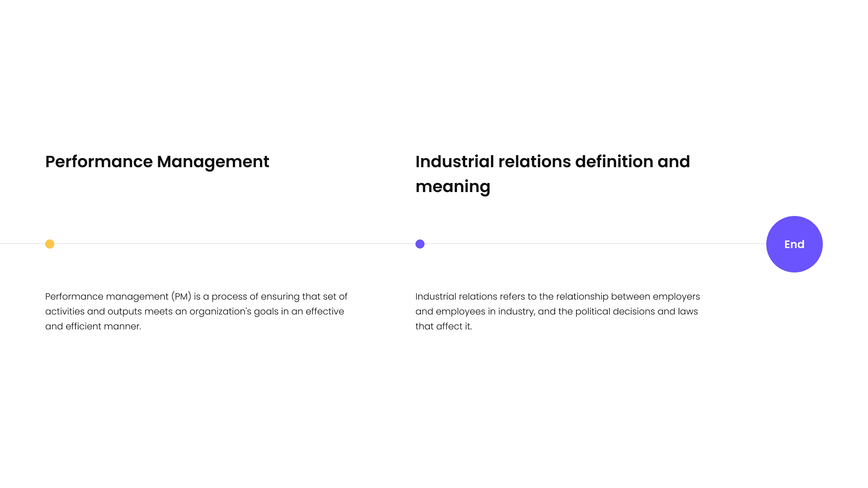This screenshot has width=868, height=488.
Task: Click the heading line 'Industrial relations definition and'
Action: (552, 162)
